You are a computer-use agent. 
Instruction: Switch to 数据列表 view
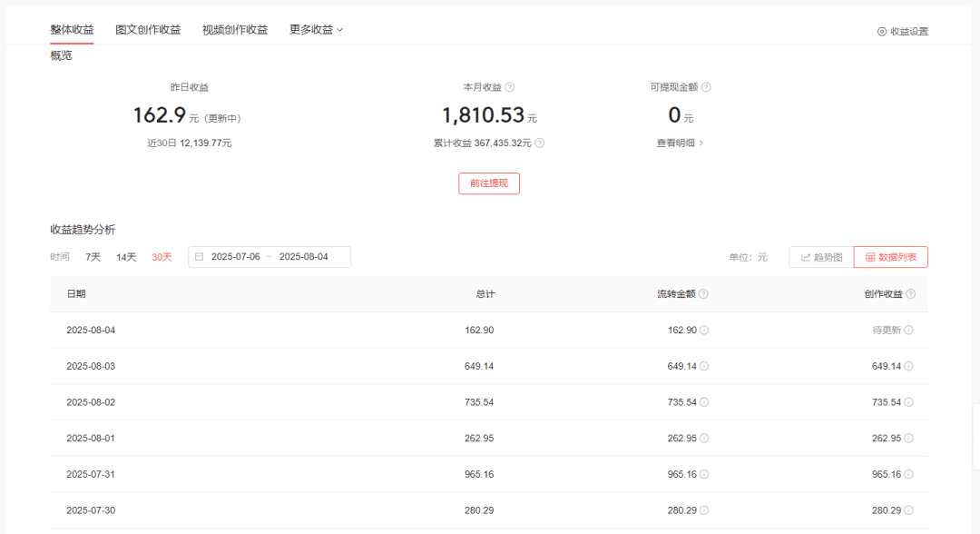pyautogui.click(x=891, y=257)
